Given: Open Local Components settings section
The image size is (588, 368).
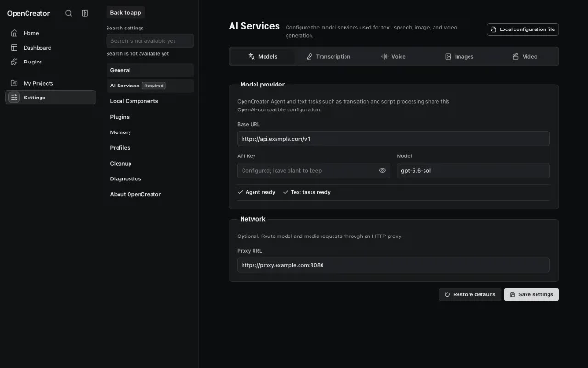Looking at the screenshot, I should coord(150,101).
